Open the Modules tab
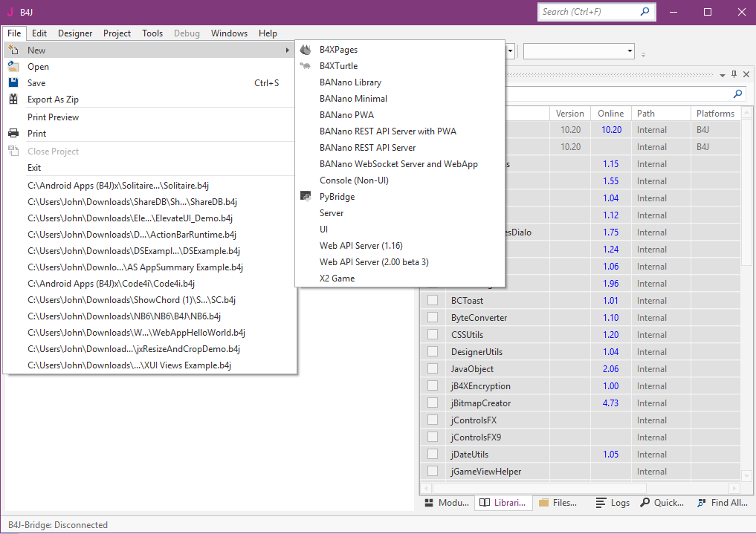Image resolution: width=756 pixels, height=534 pixels. click(x=447, y=503)
